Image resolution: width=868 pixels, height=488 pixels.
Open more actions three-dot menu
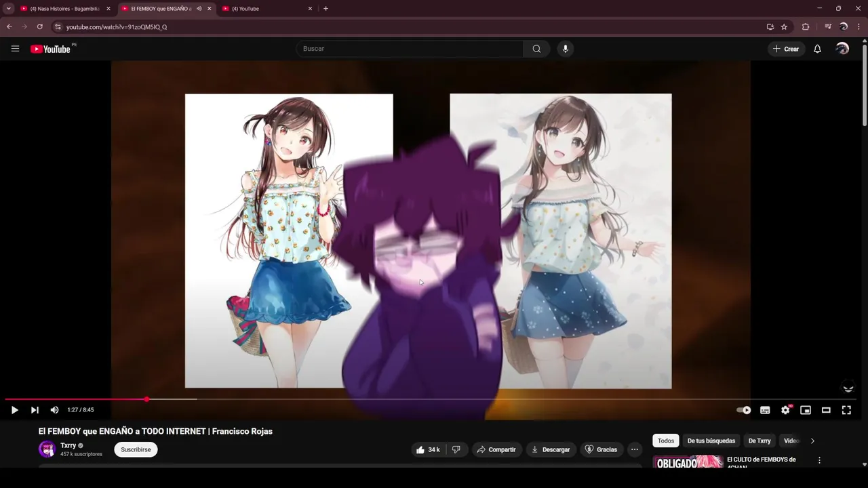[635, 449]
